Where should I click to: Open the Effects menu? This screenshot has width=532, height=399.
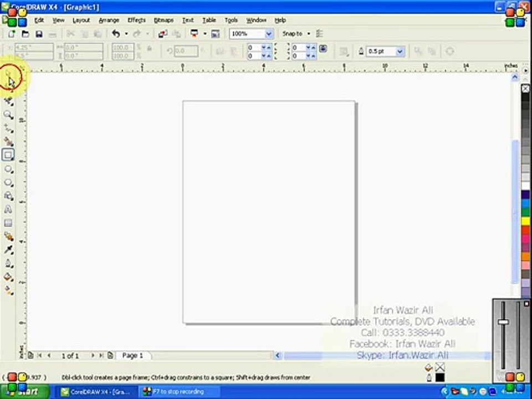136,21
